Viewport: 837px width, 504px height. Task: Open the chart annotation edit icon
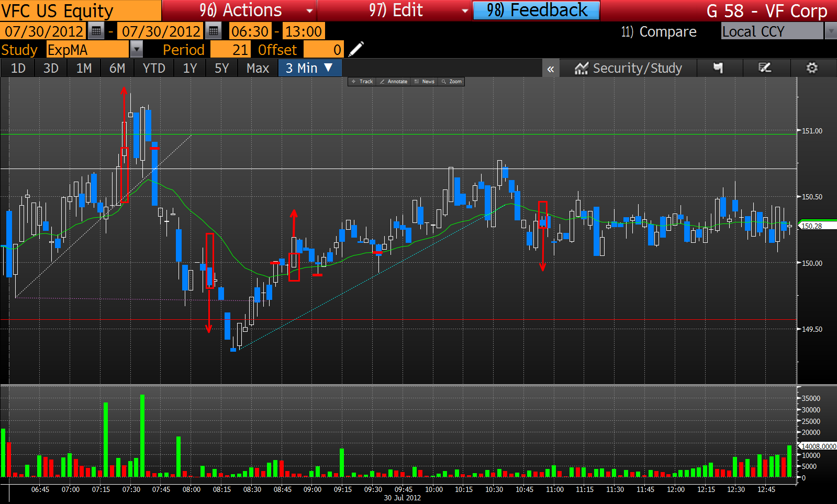pyautogui.click(x=765, y=68)
